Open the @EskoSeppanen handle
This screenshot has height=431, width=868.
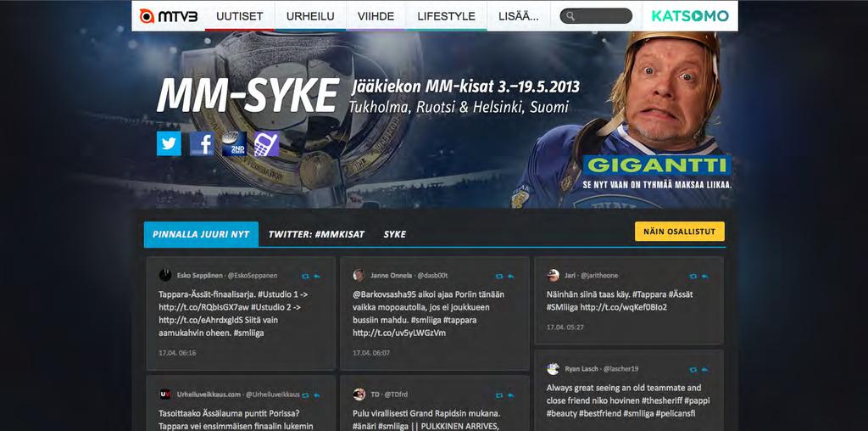(x=253, y=276)
